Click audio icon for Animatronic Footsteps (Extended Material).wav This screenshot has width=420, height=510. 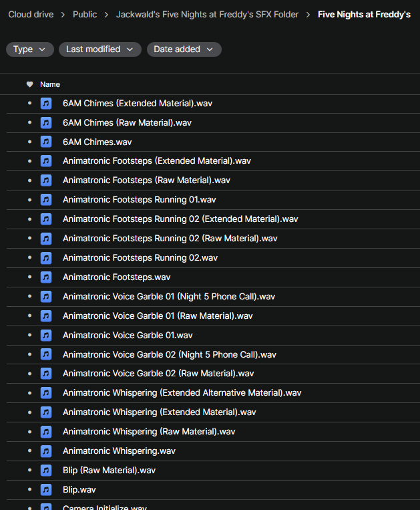[46, 161]
